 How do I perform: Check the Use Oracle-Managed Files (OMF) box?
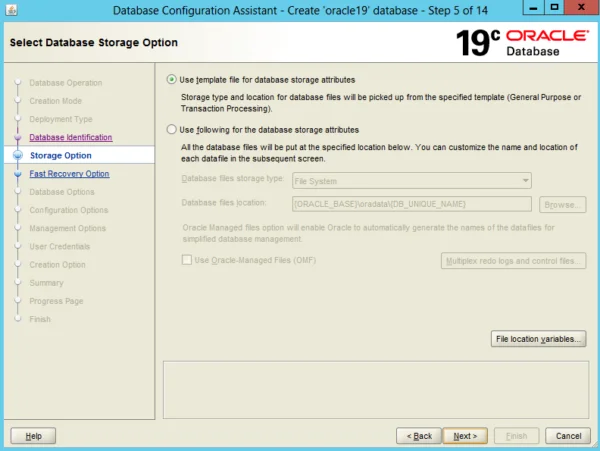(187, 260)
